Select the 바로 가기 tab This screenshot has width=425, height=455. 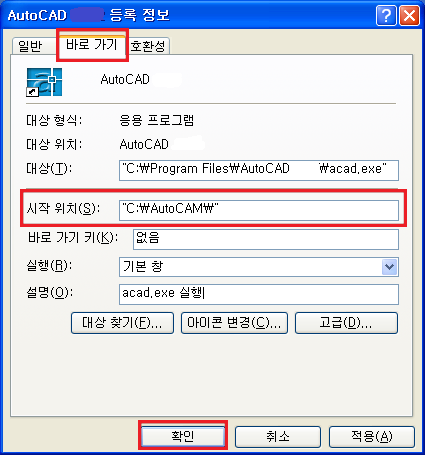[x=92, y=45]
